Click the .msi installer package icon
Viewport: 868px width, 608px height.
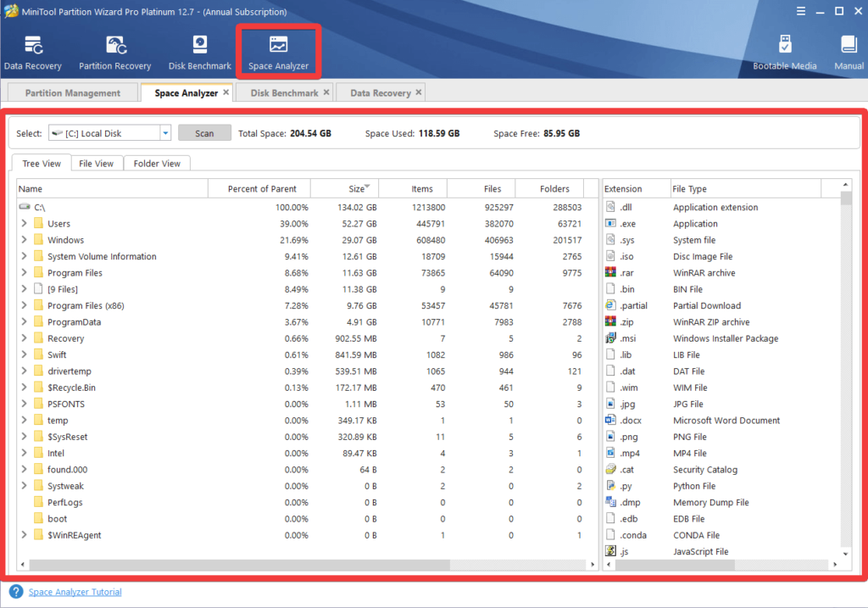click(610, 338)
